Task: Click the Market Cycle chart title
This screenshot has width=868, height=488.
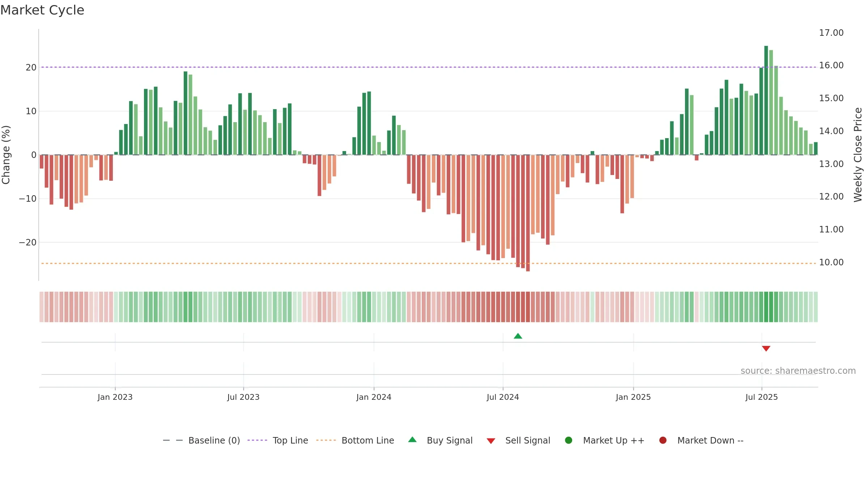Action: [x=42, y=10]
